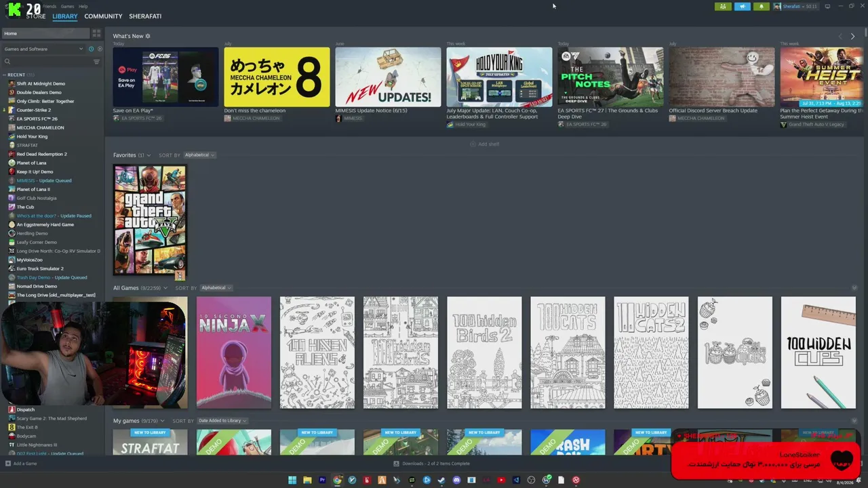
Task: Click the blue megaphone announcements icon
Action: [x=742, y=7]
